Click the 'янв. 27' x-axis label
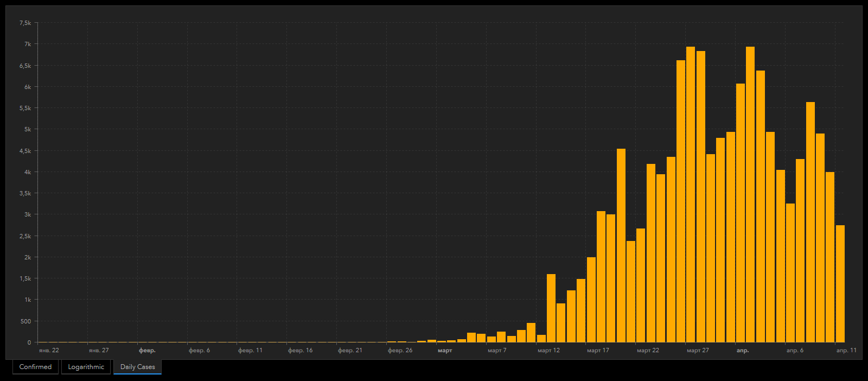This screenshot has width=868, height=381. click(x=99, y=351)
